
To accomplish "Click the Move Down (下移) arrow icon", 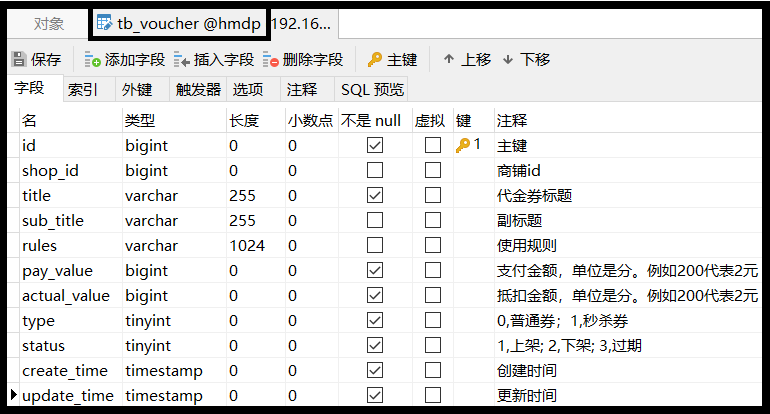I will [x=508, y=59].
